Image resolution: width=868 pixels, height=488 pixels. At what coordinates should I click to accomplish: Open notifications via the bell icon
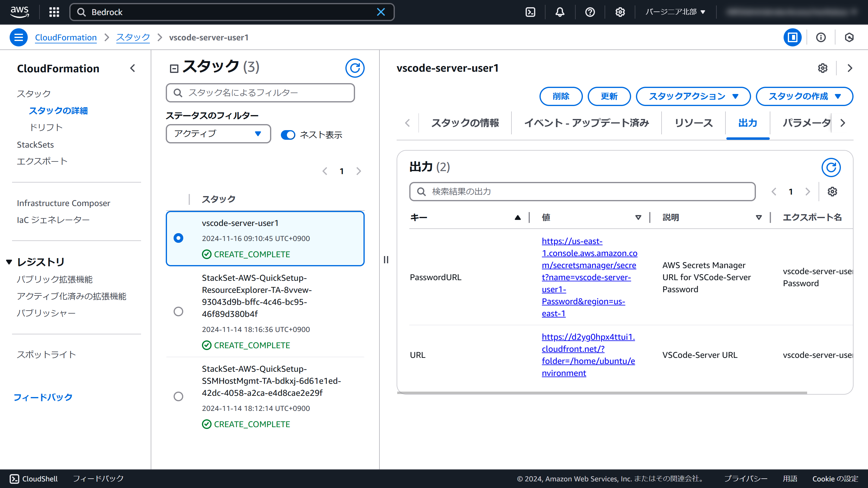559,12
